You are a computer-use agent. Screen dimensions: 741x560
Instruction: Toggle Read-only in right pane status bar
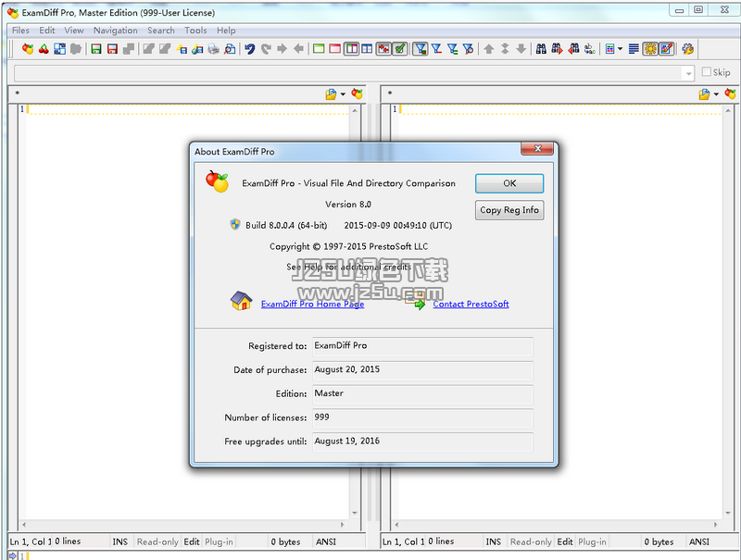[x=531, y=541]
